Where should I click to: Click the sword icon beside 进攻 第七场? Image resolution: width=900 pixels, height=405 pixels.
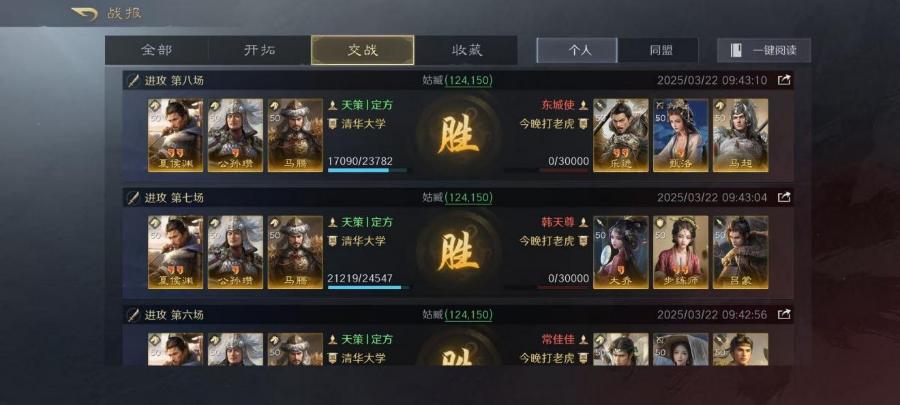134,198
